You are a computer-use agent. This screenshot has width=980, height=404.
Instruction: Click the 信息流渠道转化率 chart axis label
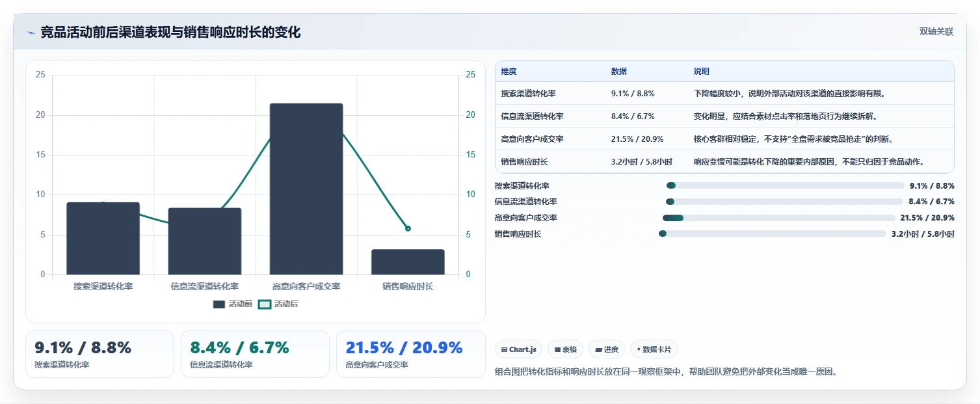pyautogui.click(x=205, y=286)
